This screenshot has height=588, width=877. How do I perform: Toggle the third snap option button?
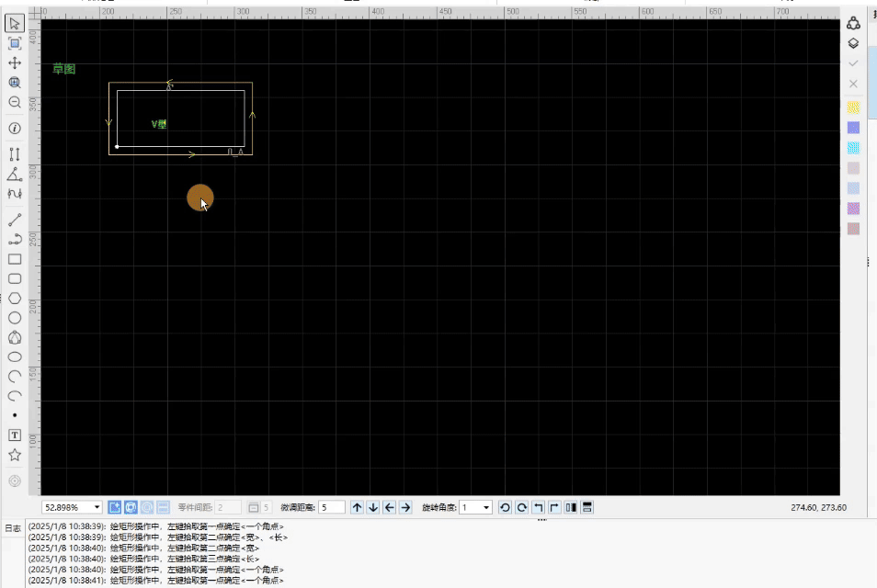click(x=147, y=507)
